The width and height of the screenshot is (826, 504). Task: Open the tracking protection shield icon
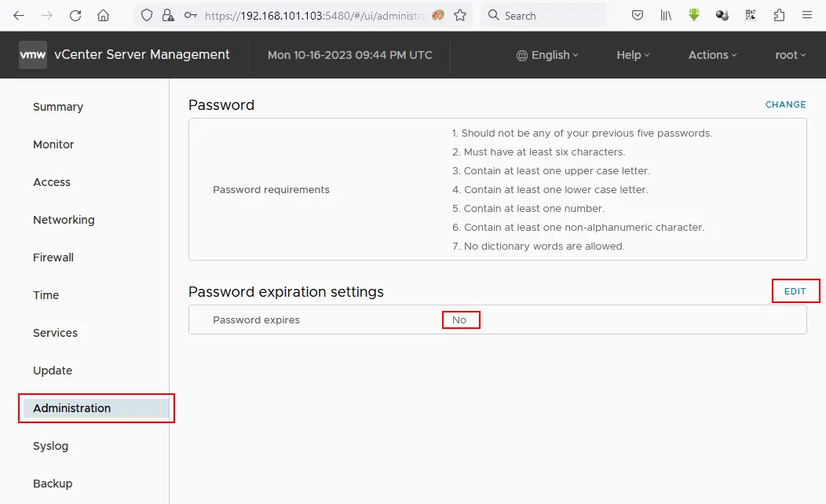146,14
